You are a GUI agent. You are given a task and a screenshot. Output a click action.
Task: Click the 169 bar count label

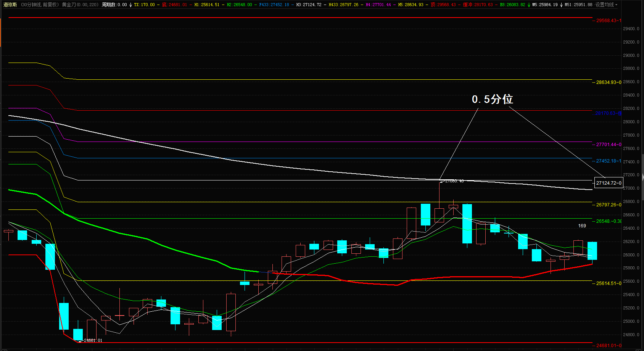click(x=582, y=226)
